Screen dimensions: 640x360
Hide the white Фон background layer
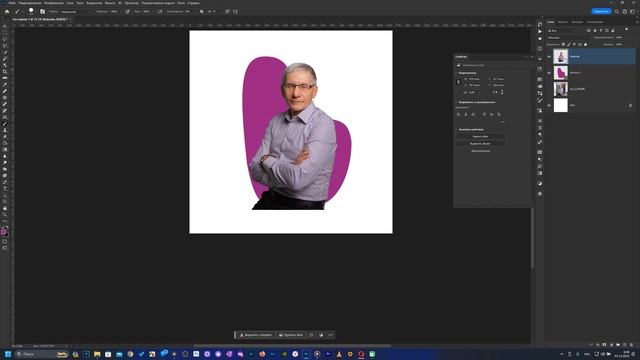tap(549, 105)
